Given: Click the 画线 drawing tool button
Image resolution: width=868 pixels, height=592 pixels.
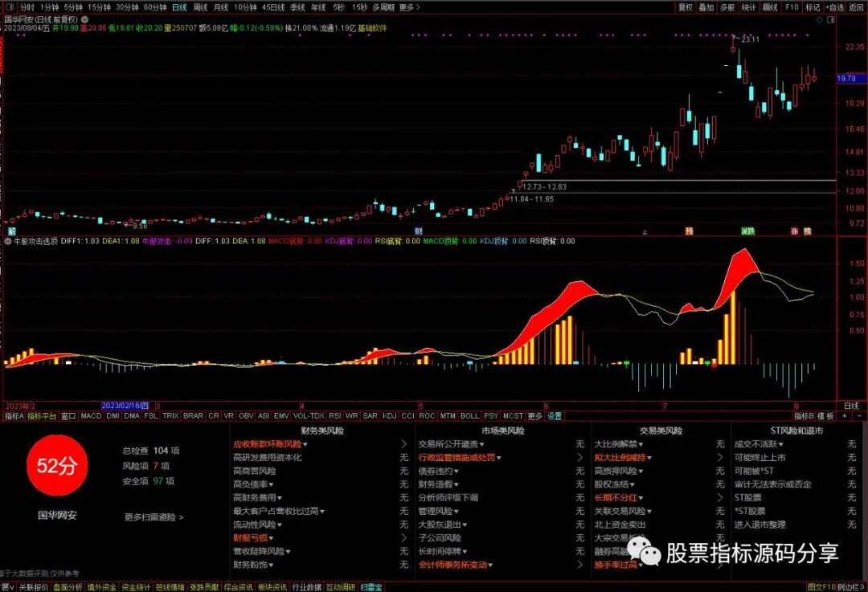Looking at the screenshot, I should pyautogui.click(x=770, y=7).
